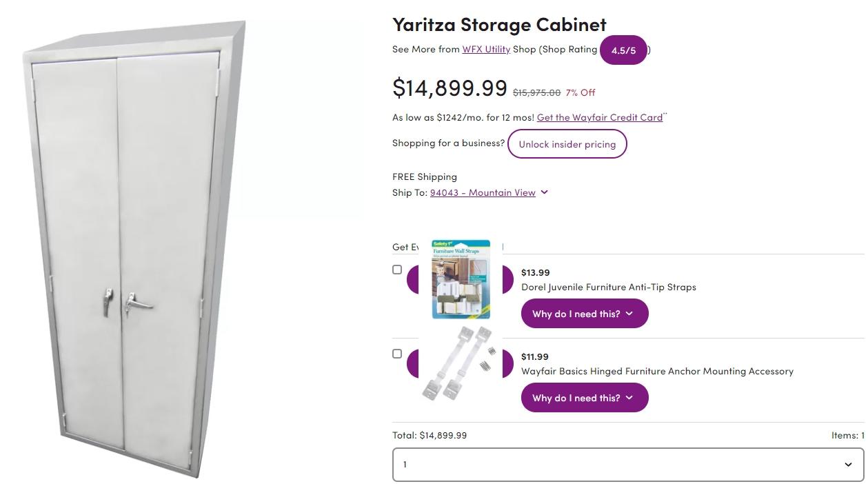Expand Why do I need this for wall straps

pyautogui.click(x=584, y=313)
